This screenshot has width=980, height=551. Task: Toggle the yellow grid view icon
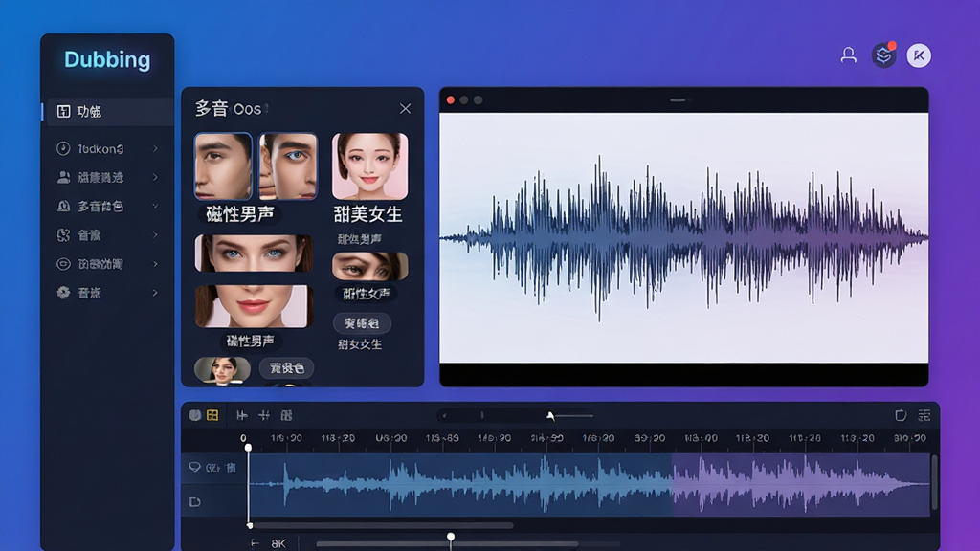pyautogui.click(x=212, y=415)
